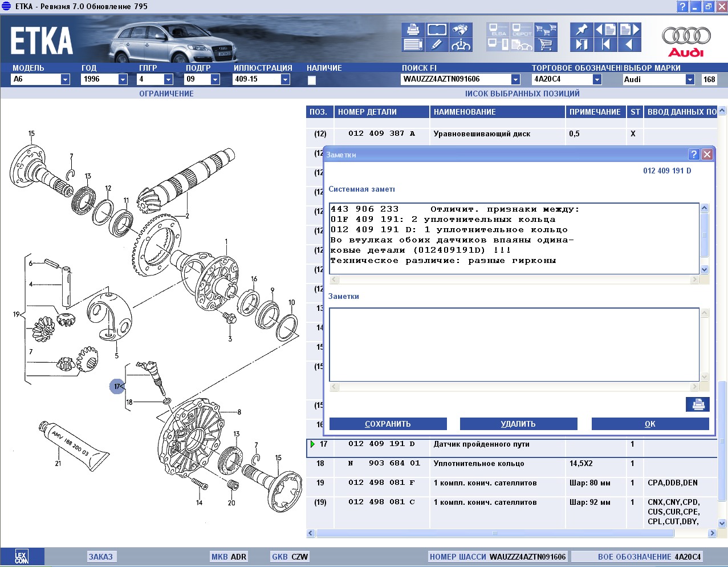Open the ПОИСК FI dropdown arrow
Image resolution: width=728 pixels, height=567 pixels.
pyautogui.click(x=515, y=79)
